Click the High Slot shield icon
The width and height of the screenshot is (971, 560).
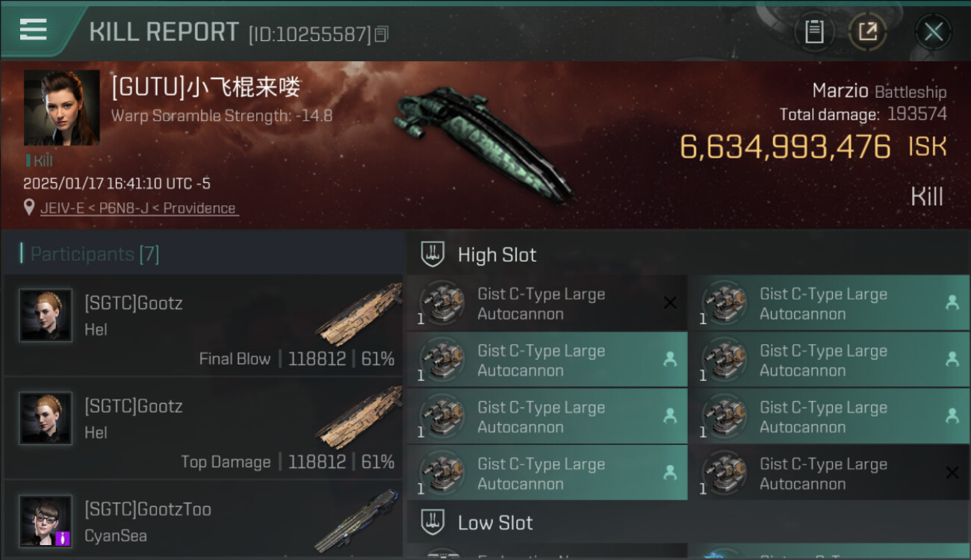coord(432,254)
